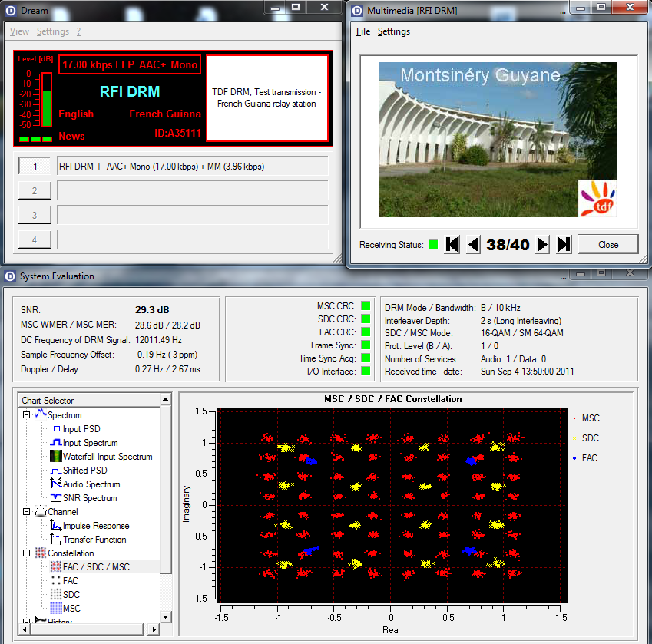Collapse the Constellation tree group
Screen dimensions: 652x644
pyautogui.click(x=26, y=553)
